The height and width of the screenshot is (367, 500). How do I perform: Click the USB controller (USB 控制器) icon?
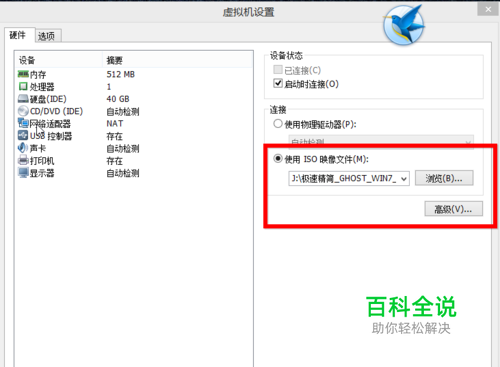pos(23,135)
